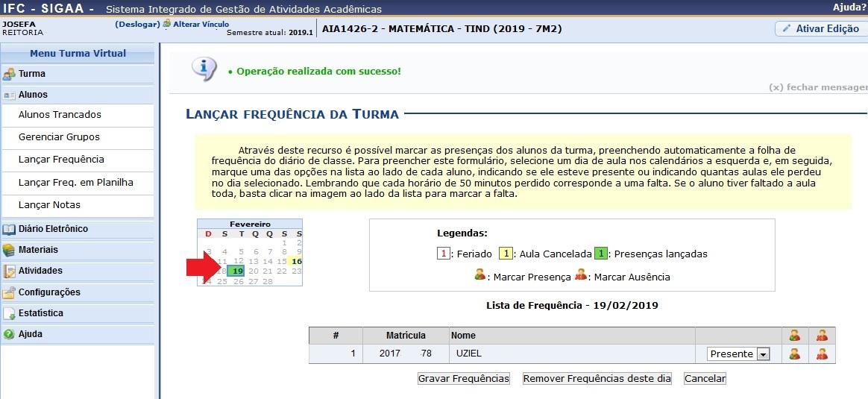868x399 pixels.
Task: Click the Ativar Edição button
Action: point(821,29)
